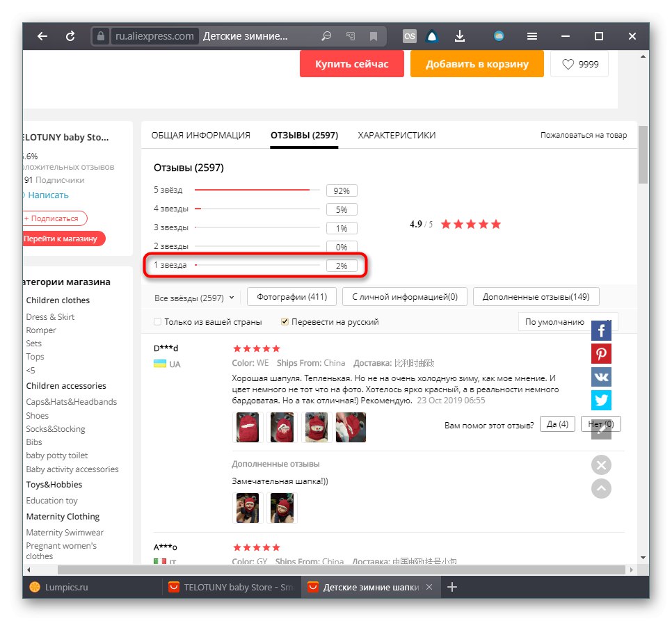Open new tab with the plus icon
672x621 pixels.
coord(451,587)
